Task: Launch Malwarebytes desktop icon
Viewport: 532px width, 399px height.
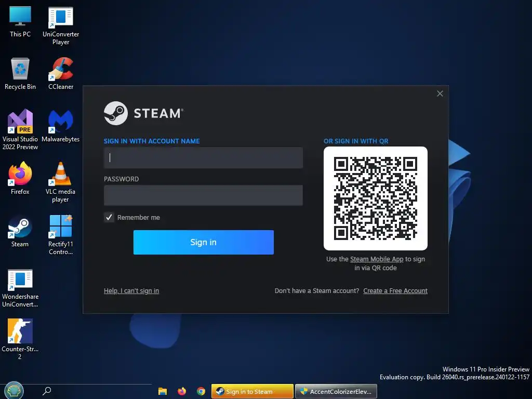Action: tap(61, 126)
